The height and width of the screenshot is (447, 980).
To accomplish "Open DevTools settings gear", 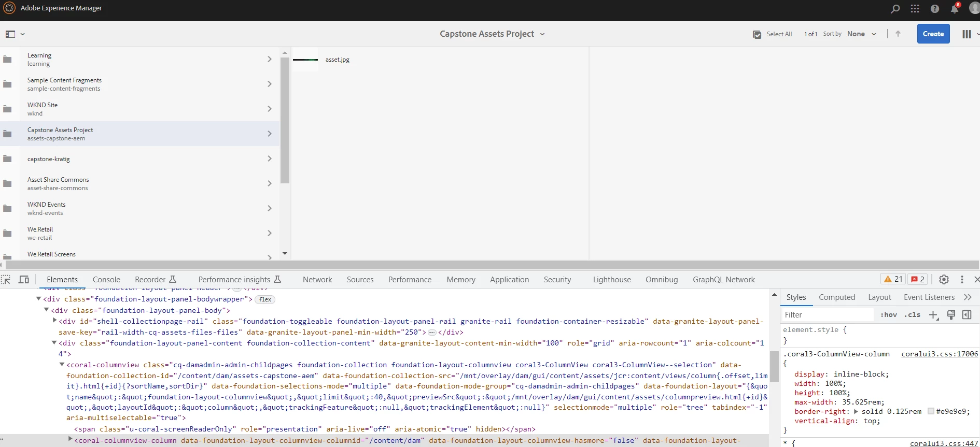I will [x=944, y=279].
